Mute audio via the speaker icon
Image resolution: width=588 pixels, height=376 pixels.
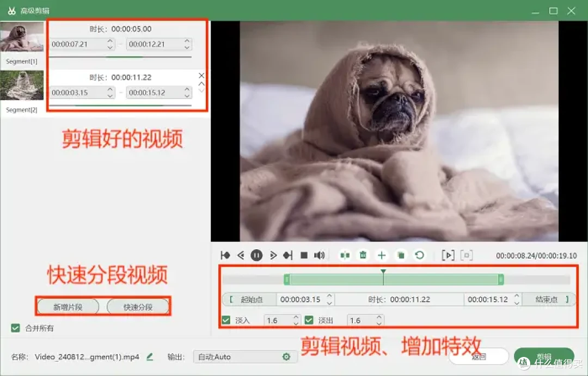[319, 255]
